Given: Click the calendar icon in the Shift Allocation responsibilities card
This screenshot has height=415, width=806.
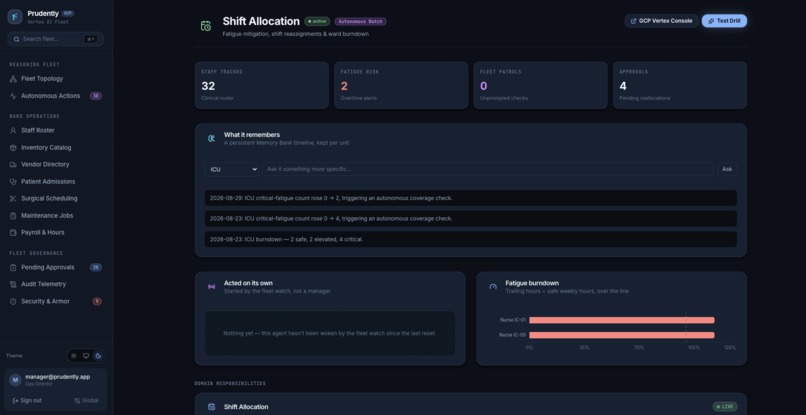Looking at the screenshot, I should pos(211,407).
